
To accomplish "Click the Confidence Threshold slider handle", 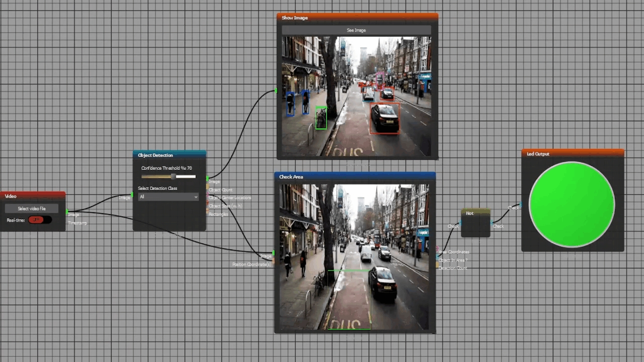I will tap(174, 176).
